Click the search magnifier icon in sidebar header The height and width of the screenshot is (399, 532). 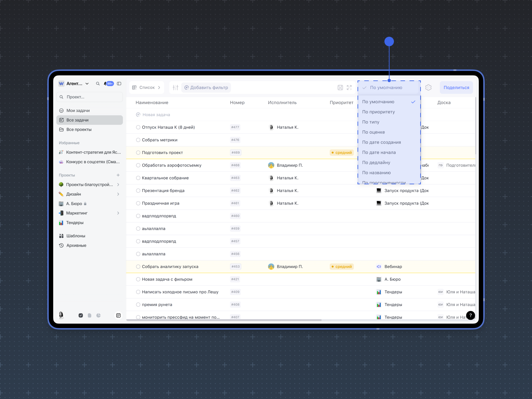coord(98,84)
